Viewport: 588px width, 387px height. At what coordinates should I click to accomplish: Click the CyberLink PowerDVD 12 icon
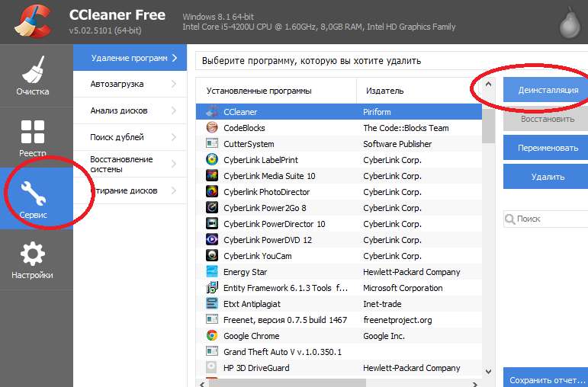[x=212, y=240]
